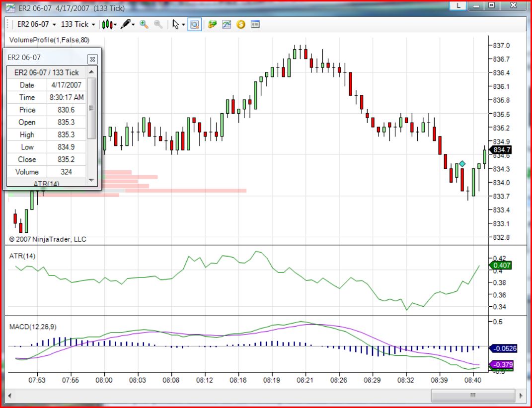This screenshot has width=532, height=408.
Task: Click the horizontal scrollbar right arrow
Action: (x=521, y=396)
